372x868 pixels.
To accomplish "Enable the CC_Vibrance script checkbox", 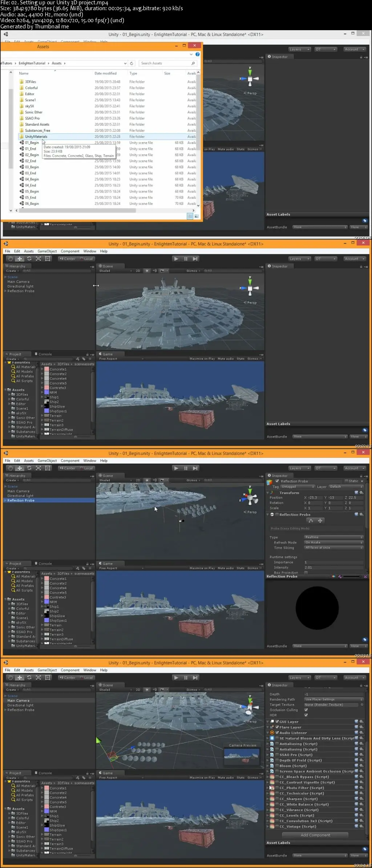I will (x=277, y=810).
